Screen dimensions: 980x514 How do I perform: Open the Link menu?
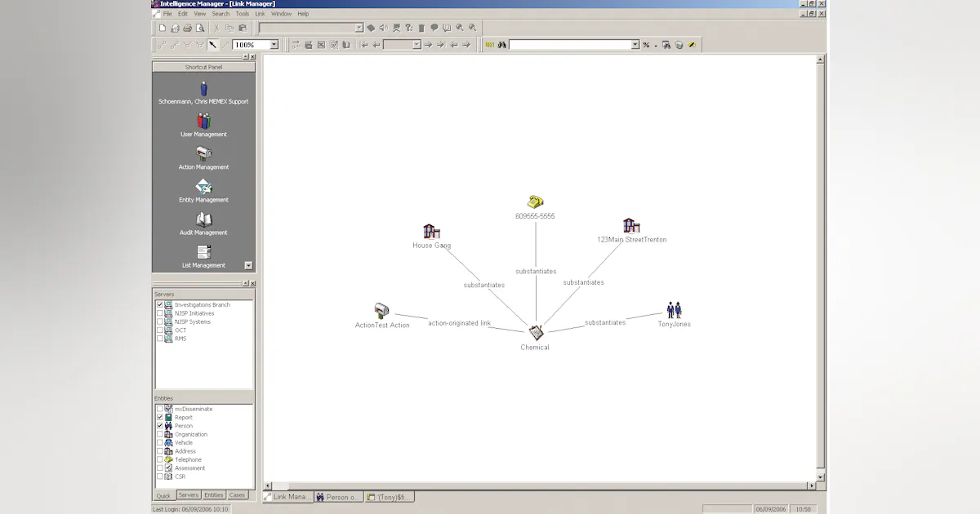pyautogui.click(x=261, y=14)
